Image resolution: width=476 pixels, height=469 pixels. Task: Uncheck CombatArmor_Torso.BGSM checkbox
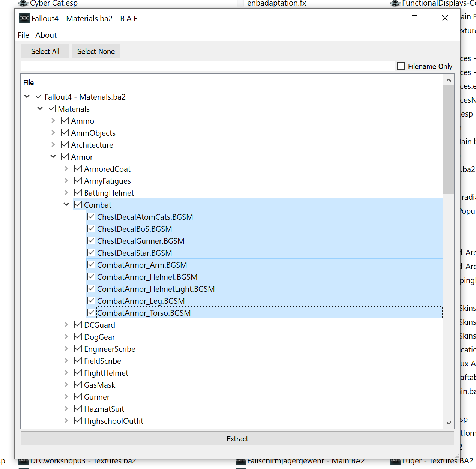click(x=91, y=313)
